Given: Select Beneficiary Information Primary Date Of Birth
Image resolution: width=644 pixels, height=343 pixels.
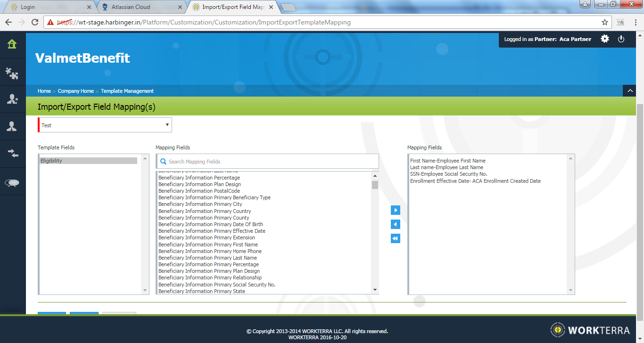Looking at the screenshot, I should coord(211,224).
